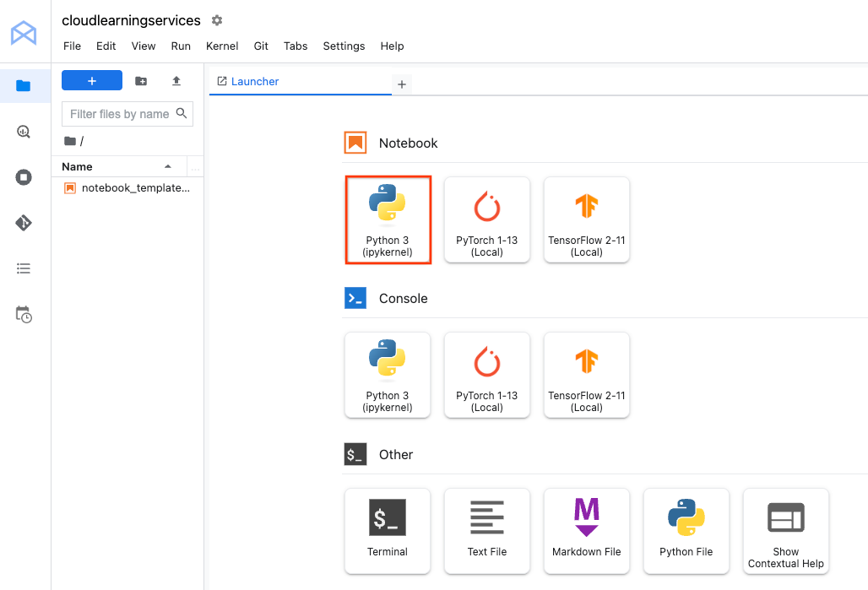The width and height of the screenshot is (868, 590).
Task: Toggle the Name column sort arrow
Action: coord(168,166)
